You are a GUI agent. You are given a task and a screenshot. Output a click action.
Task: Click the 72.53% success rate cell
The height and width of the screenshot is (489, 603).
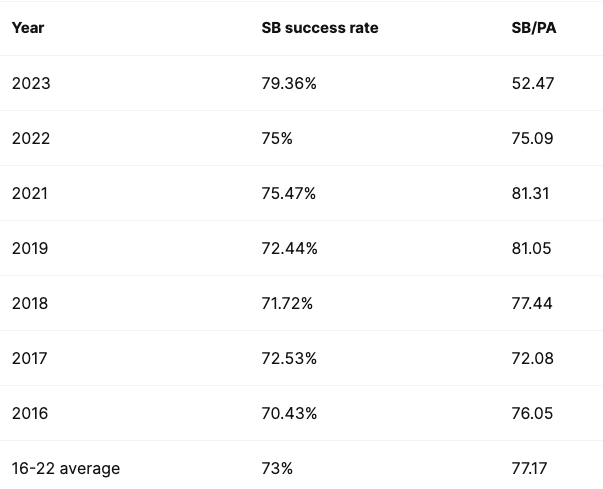point(289,358)
